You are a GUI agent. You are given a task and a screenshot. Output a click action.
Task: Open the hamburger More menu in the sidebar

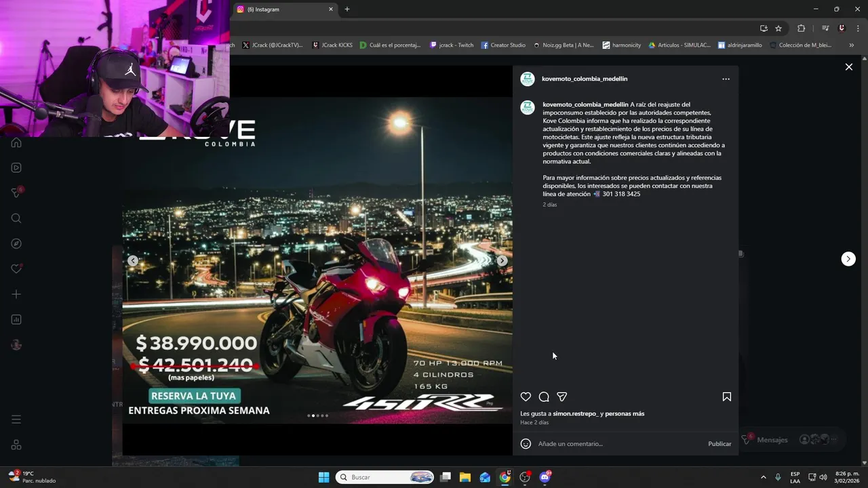click(x=16, y=420)
